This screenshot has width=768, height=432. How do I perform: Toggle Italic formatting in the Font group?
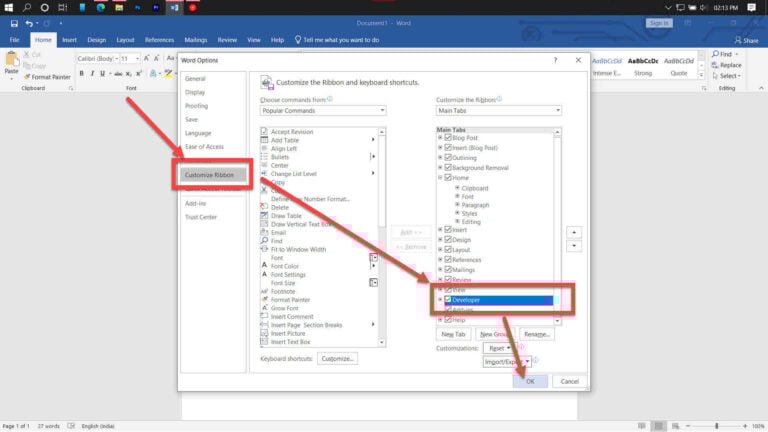coord(92,73)
